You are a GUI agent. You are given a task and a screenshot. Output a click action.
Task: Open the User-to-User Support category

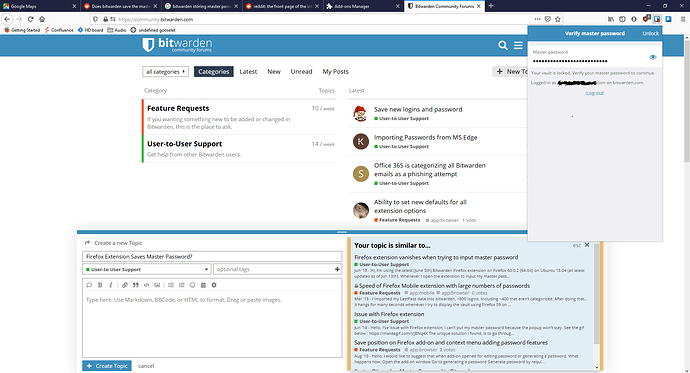click(184, 144)
